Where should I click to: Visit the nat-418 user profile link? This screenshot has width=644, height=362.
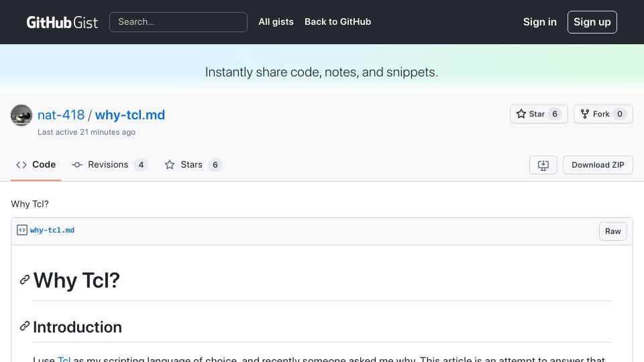click(61, 115)
